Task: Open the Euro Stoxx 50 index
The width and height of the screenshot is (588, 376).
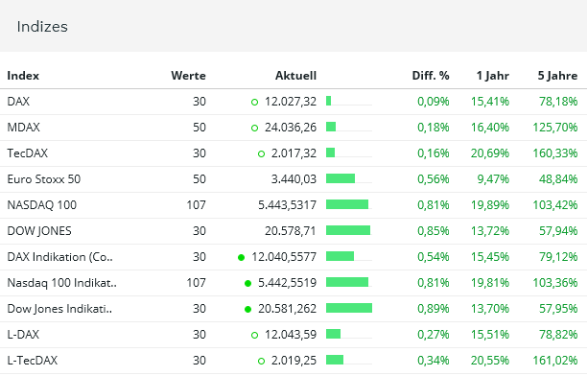Action: (x=44, y=179)
